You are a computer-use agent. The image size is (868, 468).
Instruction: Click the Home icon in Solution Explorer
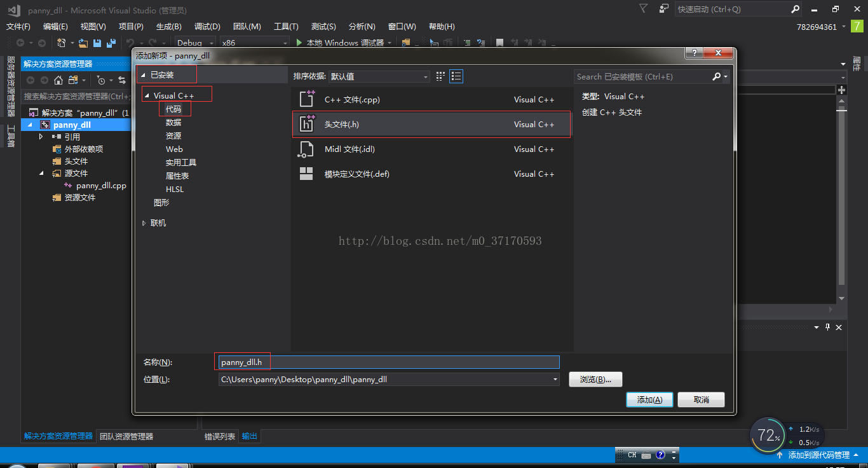click(x=58, y=80)
